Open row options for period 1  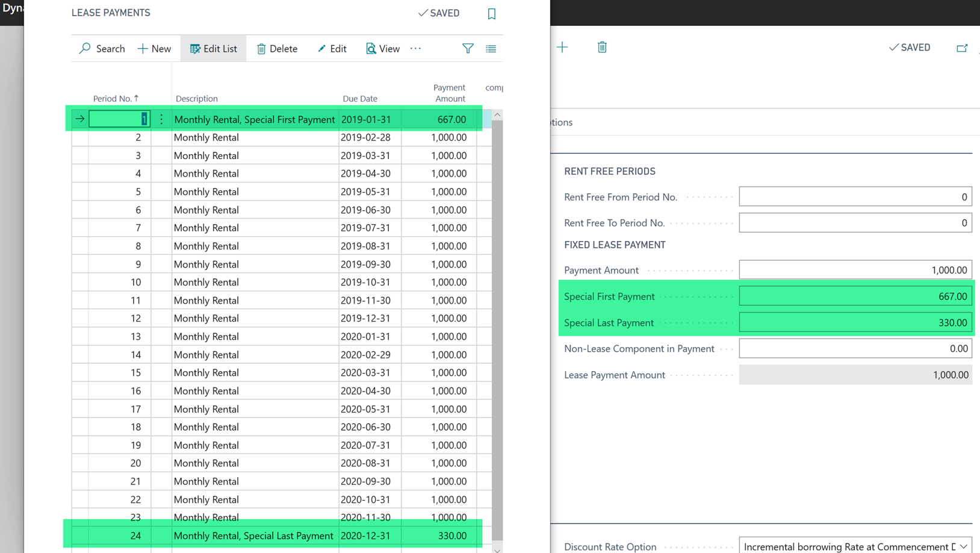pyautogui.click(x=161, y=119)
